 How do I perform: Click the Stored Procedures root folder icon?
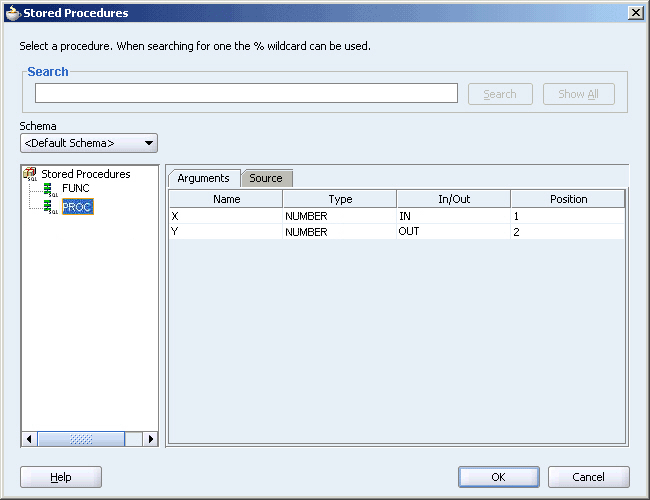tap(30, 174)
